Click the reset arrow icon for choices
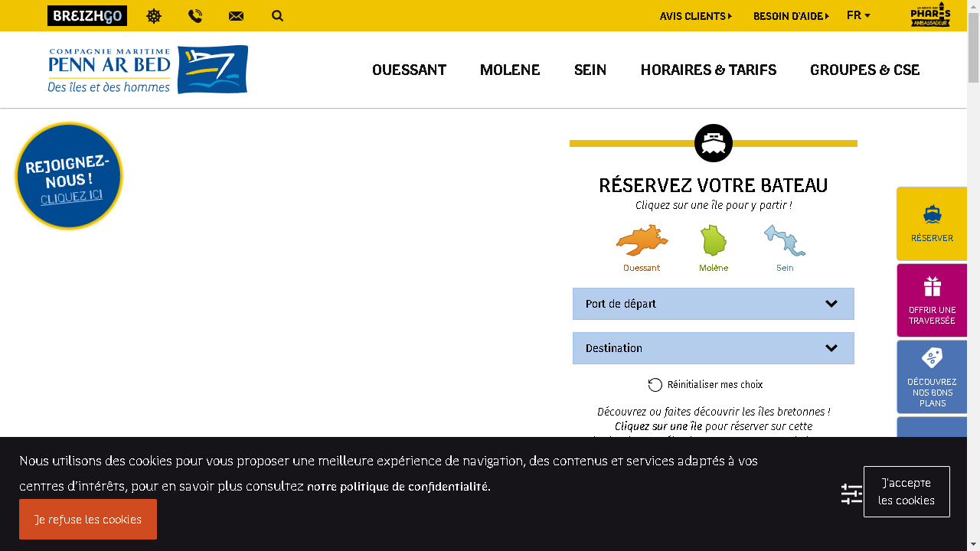This screenshot has width=980, height=551. (655, 385)
